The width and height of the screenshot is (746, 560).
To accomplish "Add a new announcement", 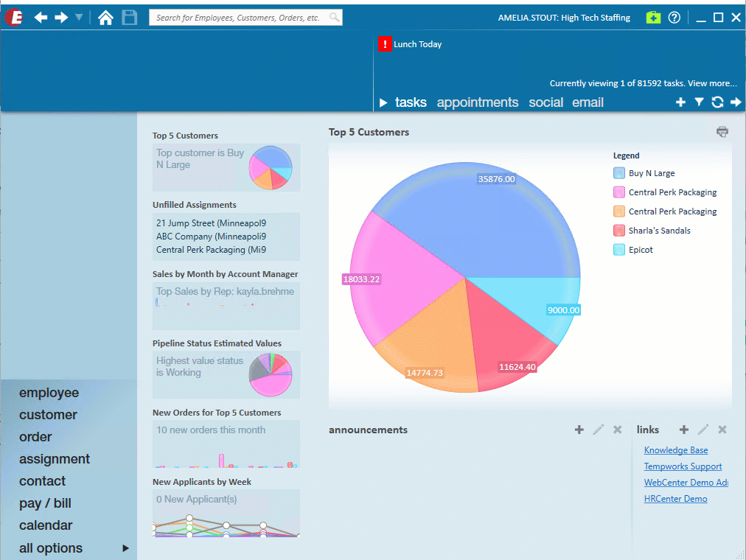I will [x=579, y=430].
